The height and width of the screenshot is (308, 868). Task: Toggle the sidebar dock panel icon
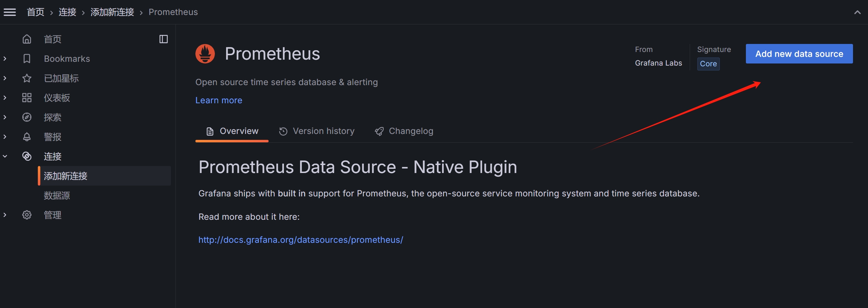(x=164, y=39)
